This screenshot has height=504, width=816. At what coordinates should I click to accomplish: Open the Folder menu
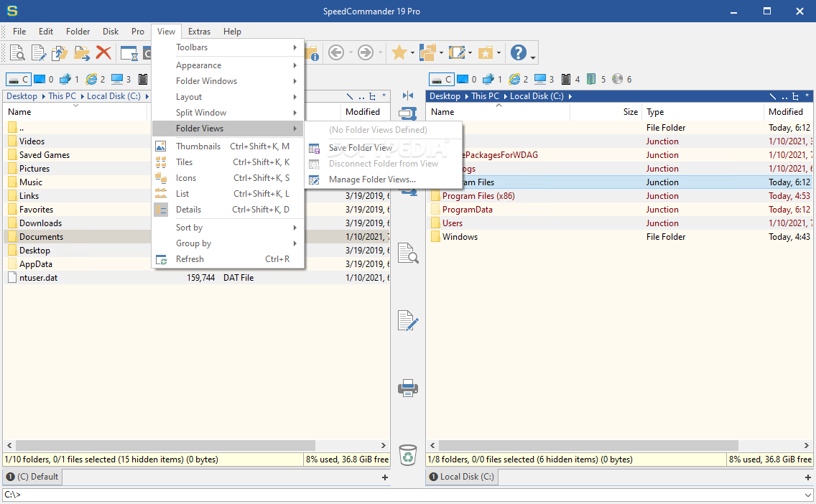point(78,31)
